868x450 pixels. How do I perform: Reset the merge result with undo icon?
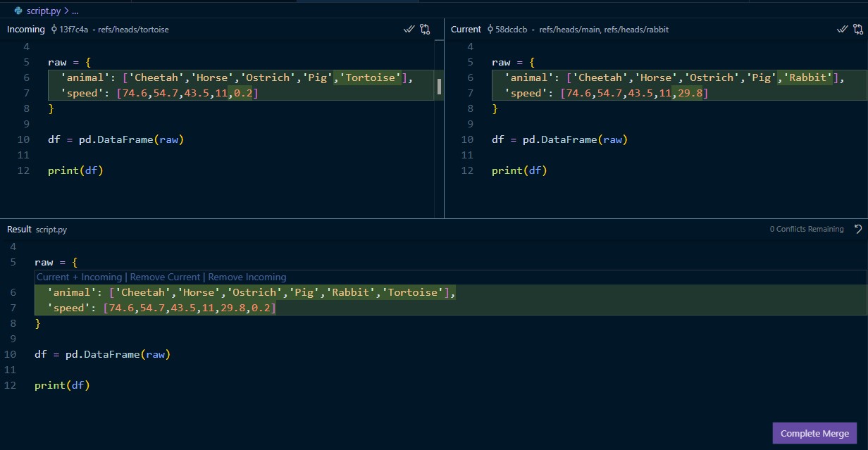point(857,229)
